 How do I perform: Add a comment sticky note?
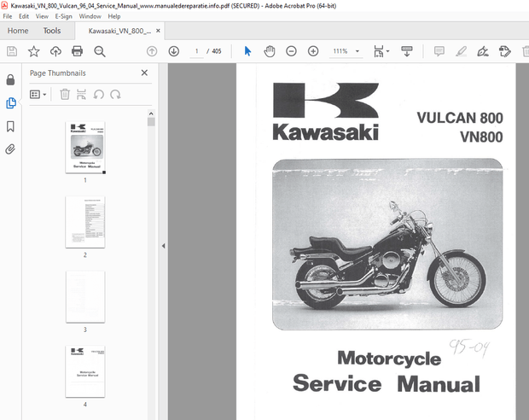(x=439, y=51)
